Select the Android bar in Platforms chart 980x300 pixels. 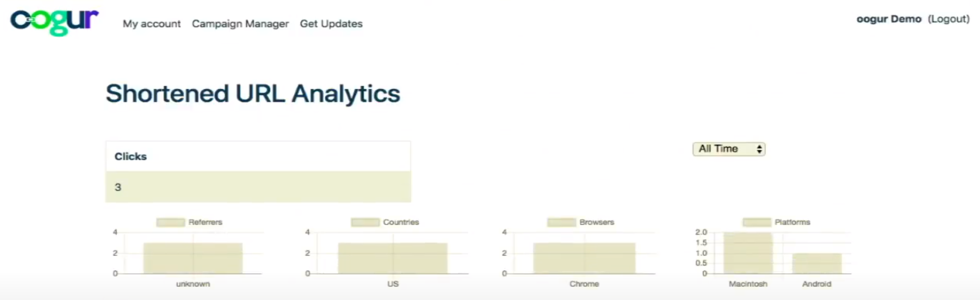(817, 263)
